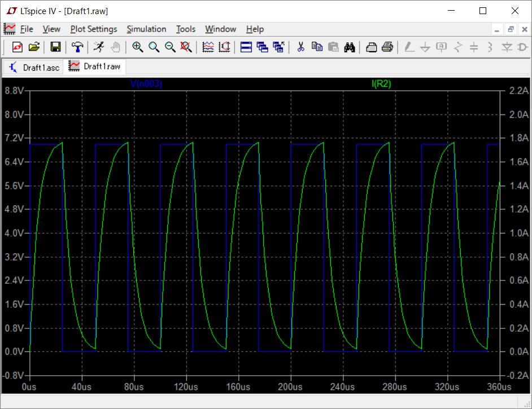Minimize the inner Draft1.raw document window
This screenshot has height=409, width=532.
point(497,29)
